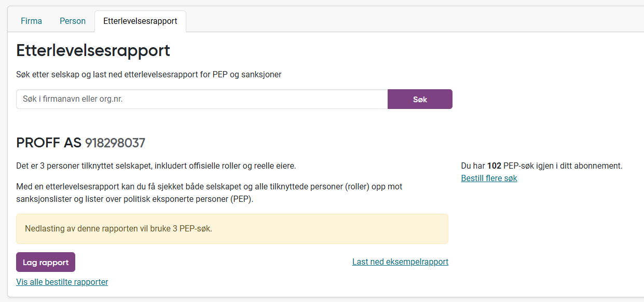
Task: Click the org number 918298037
Action: (x=115, y=143)
